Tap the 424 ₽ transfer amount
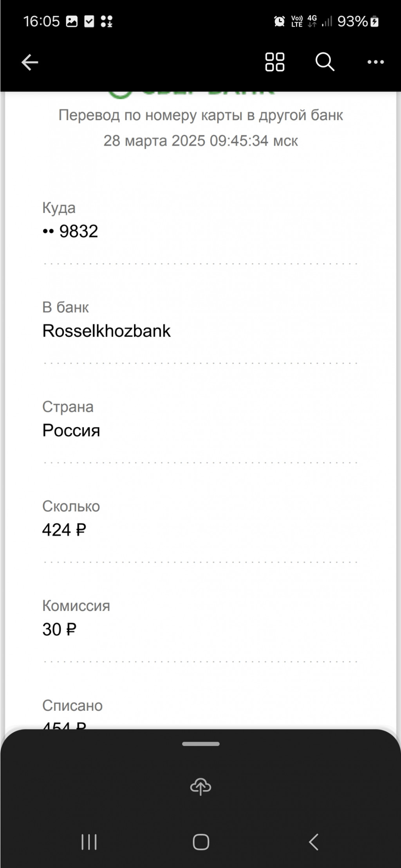Screen dimensions: 401x868 [64, 530]
